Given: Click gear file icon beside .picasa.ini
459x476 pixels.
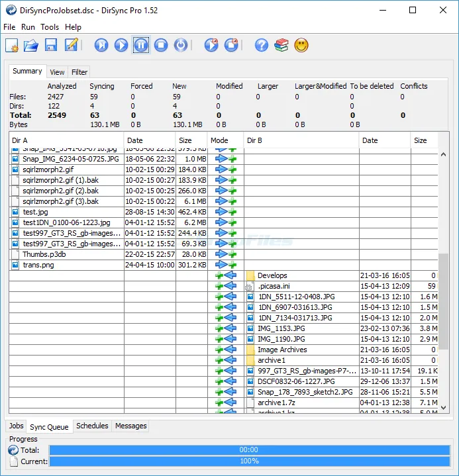Looking at the screenshot, I should pos(249,287).
